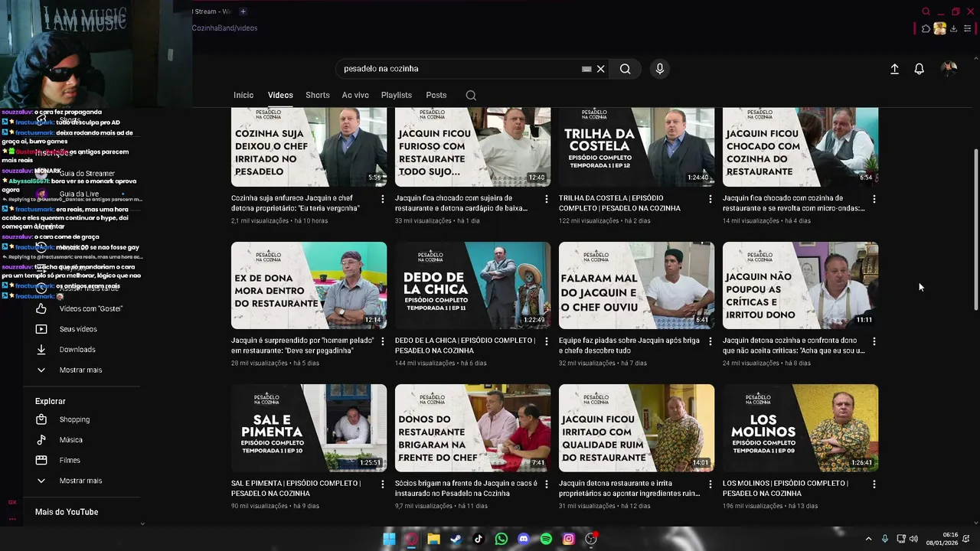The width and height of the screenshot is (980, 551).
Task: Open Downloads in the YouTube sidebar
Action: pos(77,350)
